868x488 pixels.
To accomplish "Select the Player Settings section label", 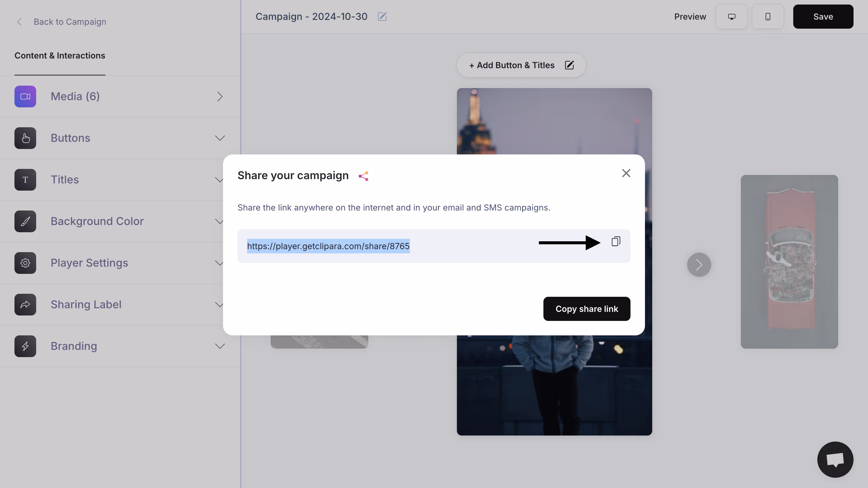I will [x=89, y=263].
